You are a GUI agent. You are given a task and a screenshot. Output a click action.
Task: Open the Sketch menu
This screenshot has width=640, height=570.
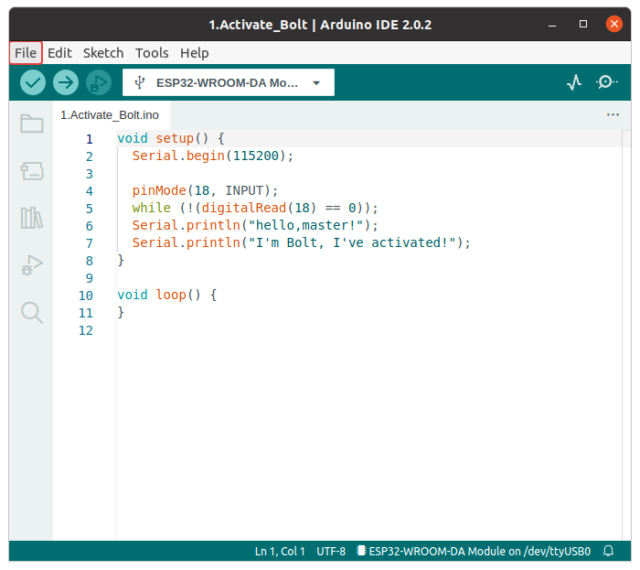coord(103,53)
